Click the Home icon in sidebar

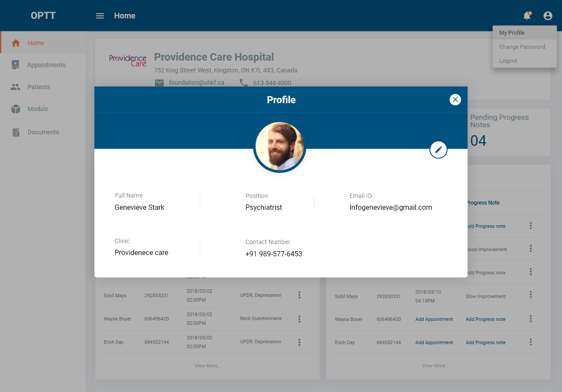(16, 43)
